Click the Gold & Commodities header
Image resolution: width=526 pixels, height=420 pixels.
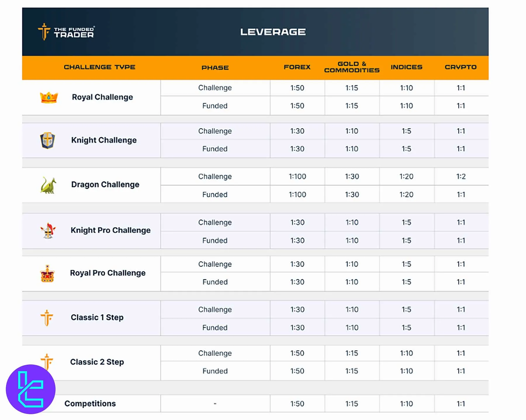coord(352,67)
